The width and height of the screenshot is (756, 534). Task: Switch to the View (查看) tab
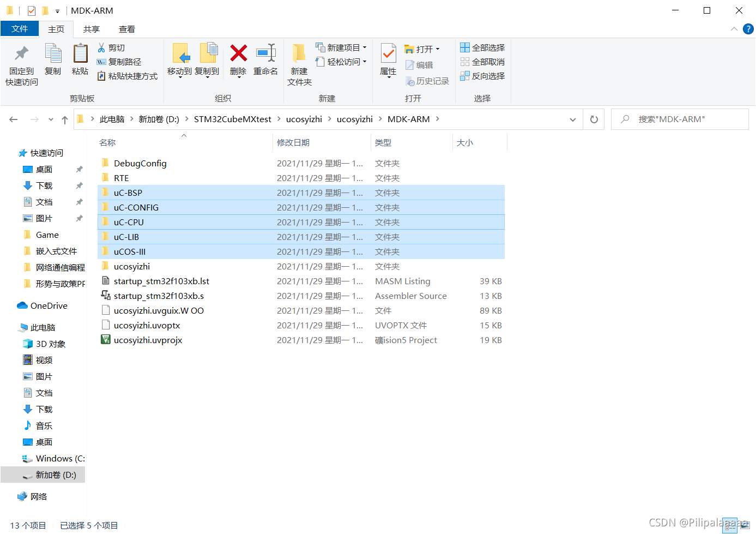tap(127, 29)
